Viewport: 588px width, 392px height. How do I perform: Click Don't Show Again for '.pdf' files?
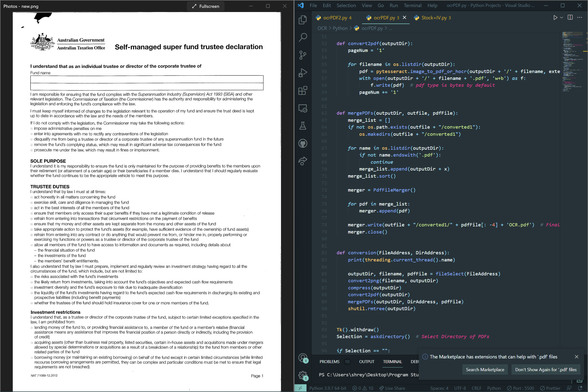pos(546,369)
